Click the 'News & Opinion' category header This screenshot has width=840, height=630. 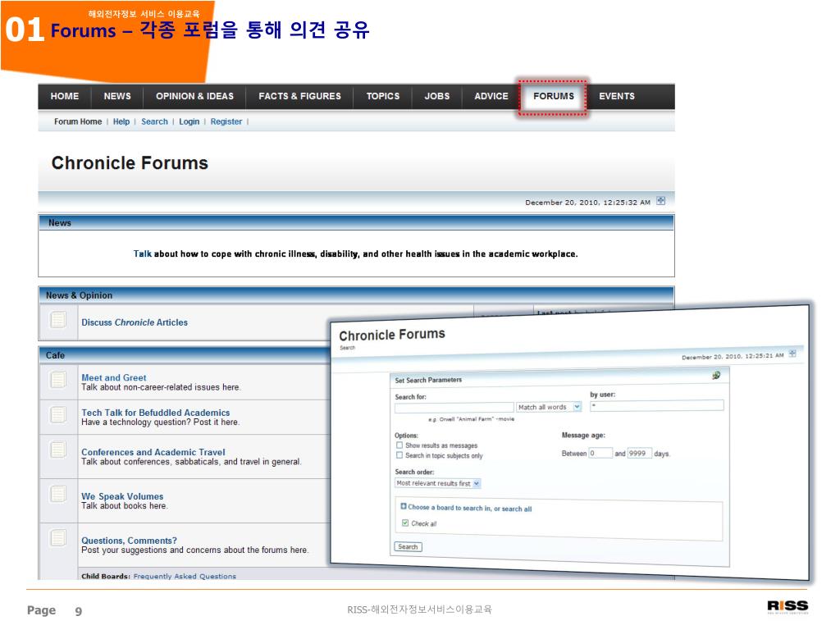[356, 294]
